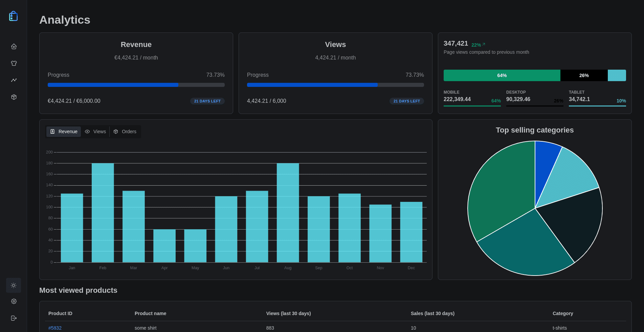Toggle the light/dark theme sun button

coord(14,285)
